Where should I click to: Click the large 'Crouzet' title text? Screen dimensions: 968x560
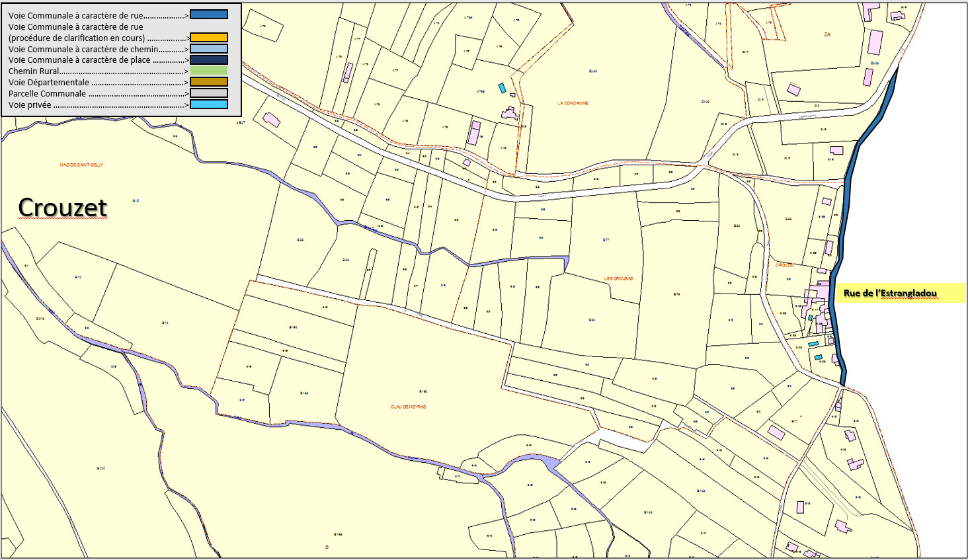(63, 208)
